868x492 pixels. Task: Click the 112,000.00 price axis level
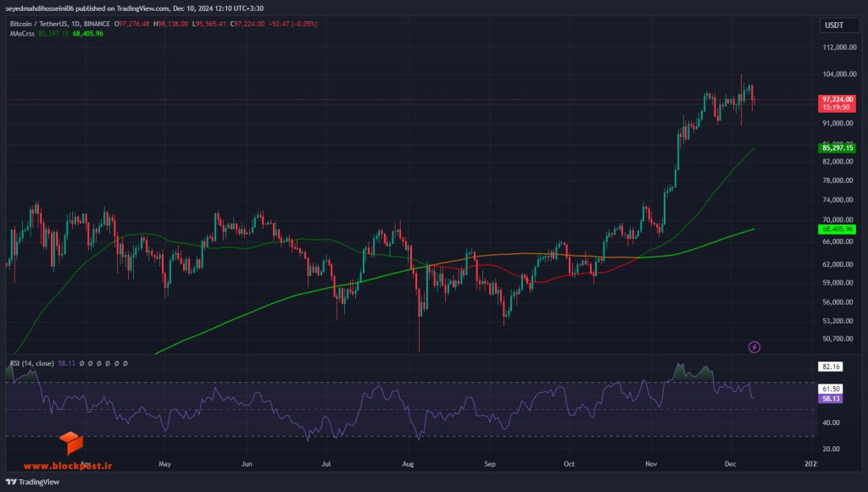pos(839,47)
